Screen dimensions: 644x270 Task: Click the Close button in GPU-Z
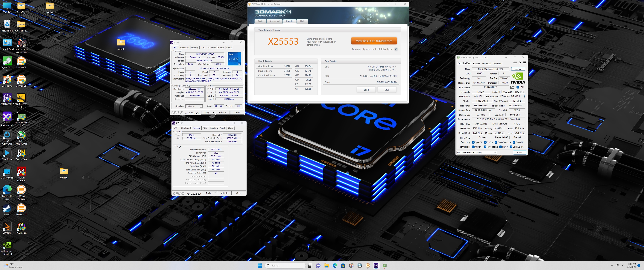click(x=520, y=153)
